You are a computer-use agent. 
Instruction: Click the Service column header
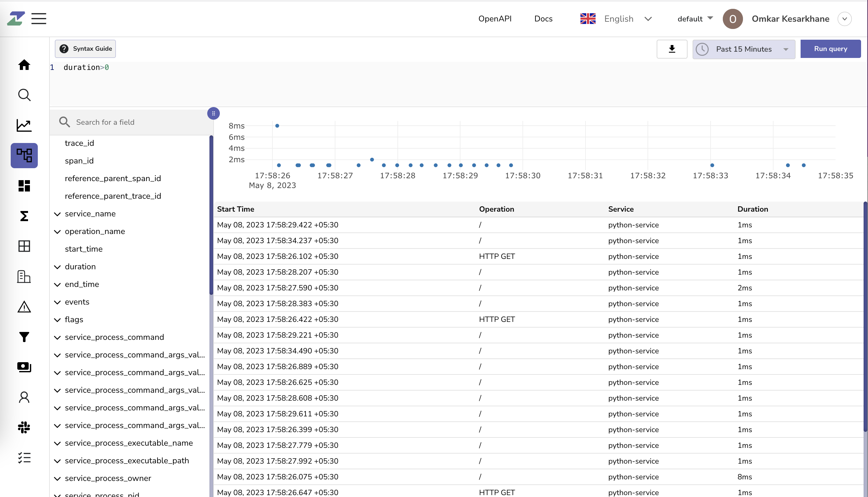point(620,209)
